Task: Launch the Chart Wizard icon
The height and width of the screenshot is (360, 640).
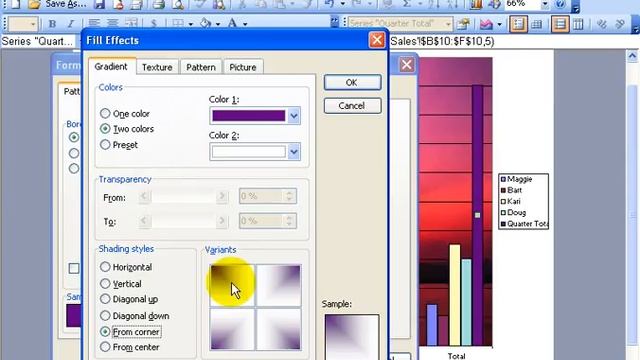Action: tap(476, 4)
